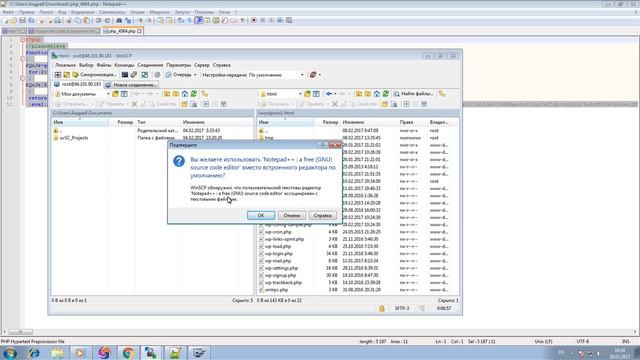The width and height of the screenshot is (640, 360).
Task: Go to local home directory icon
Action: (x=184, y=94)
